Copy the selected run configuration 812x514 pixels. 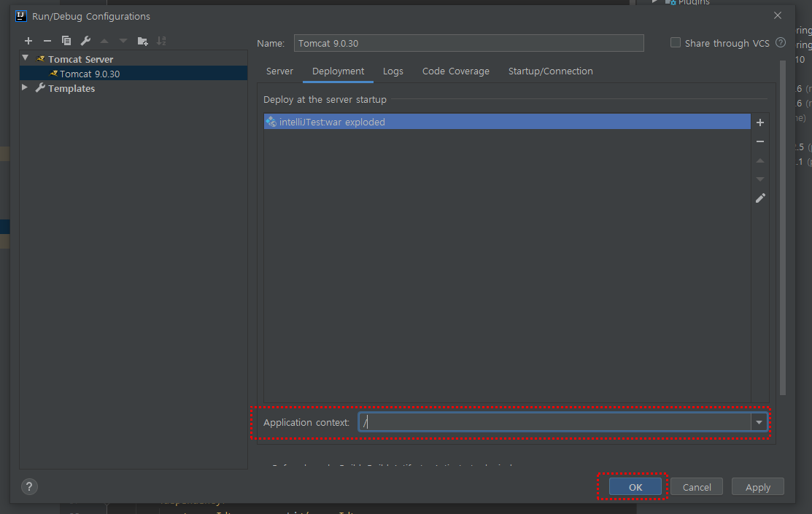pos(66,41)
